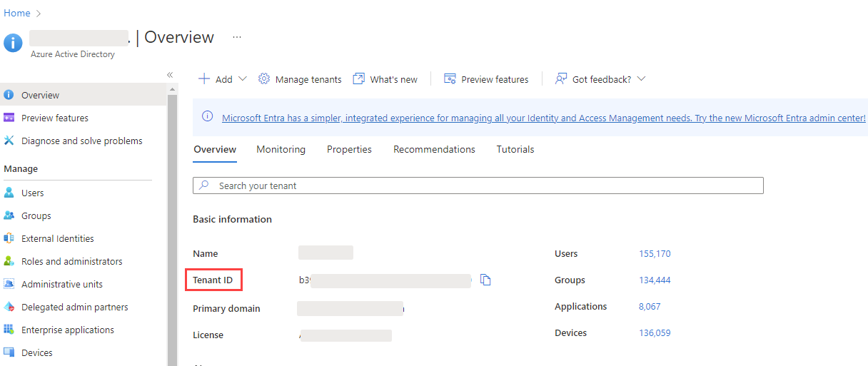Click the What's new icon
Image resolution: width=868 pixels, height=366 pixels.
[x=359, y=79]
